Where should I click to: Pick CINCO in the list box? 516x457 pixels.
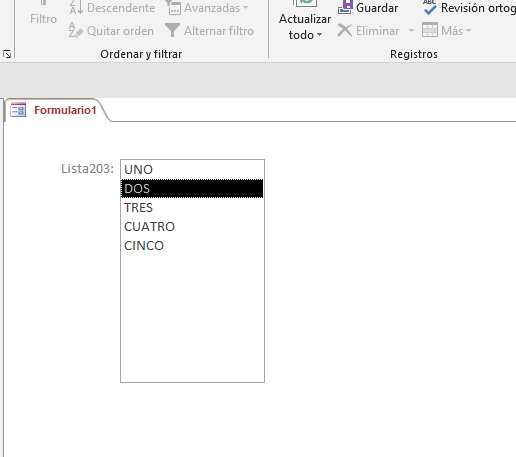pos(192,246)
